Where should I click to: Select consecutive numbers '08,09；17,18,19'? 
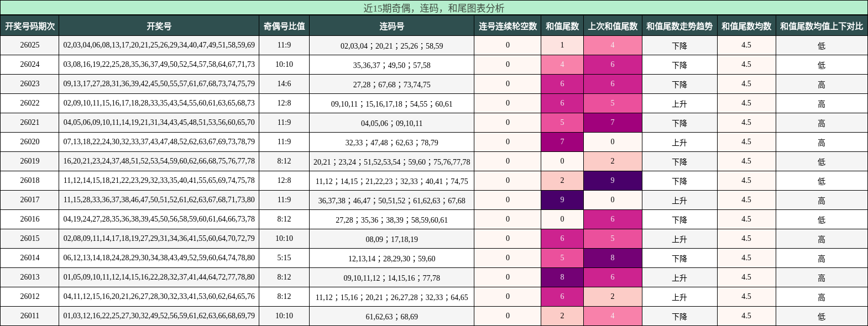[392, 239]
